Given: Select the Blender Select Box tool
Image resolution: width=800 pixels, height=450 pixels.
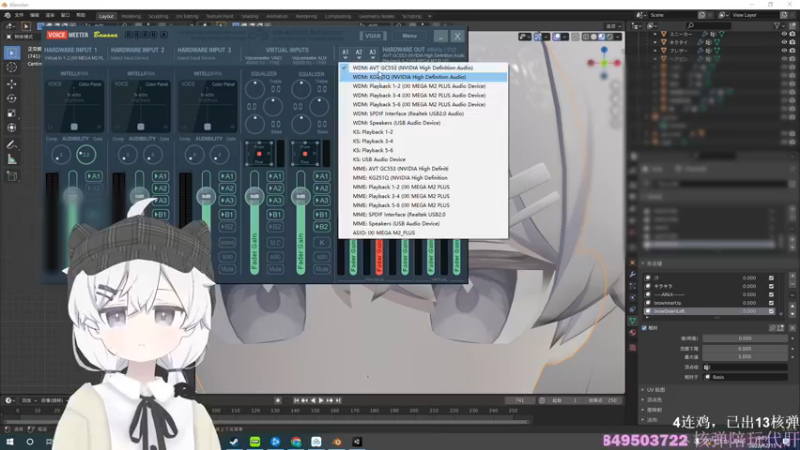Looking at the screenshot, I should (12, 53).
